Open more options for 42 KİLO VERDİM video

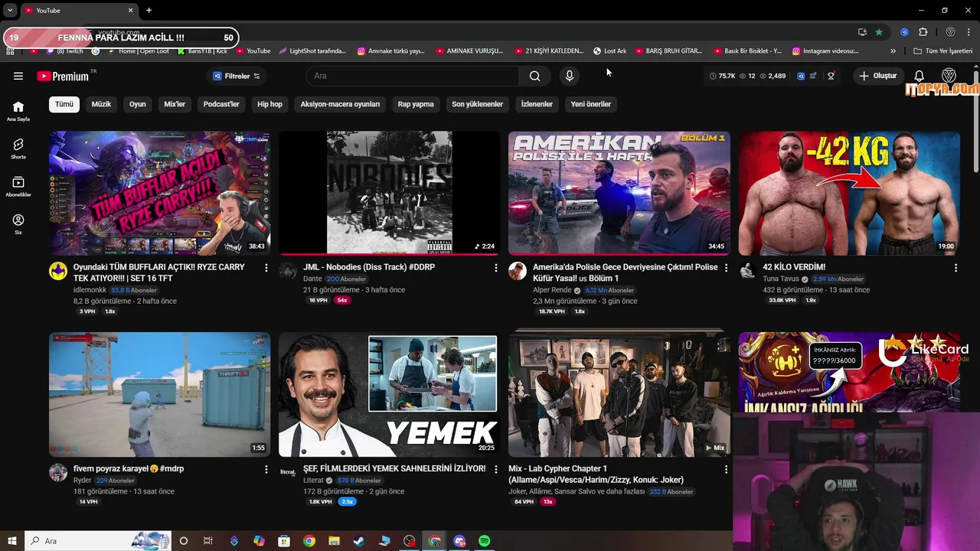pos(955,268)
